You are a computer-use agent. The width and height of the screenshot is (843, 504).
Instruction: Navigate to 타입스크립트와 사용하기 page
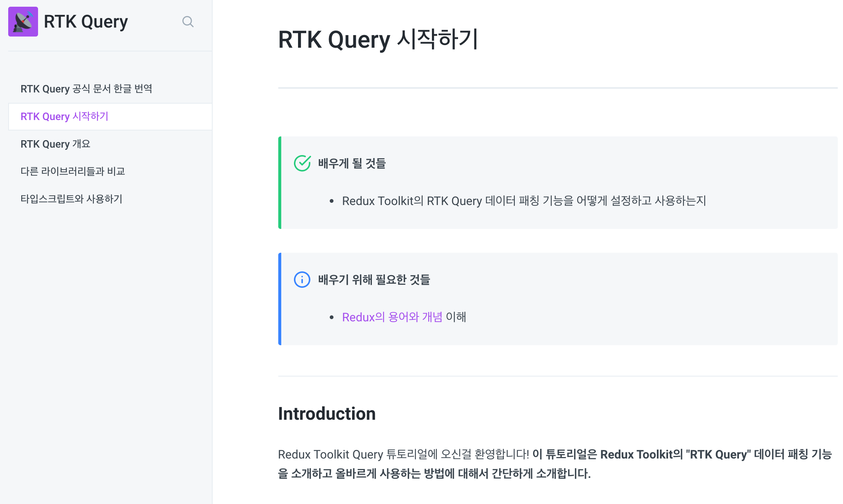click(x=71, y=199)
